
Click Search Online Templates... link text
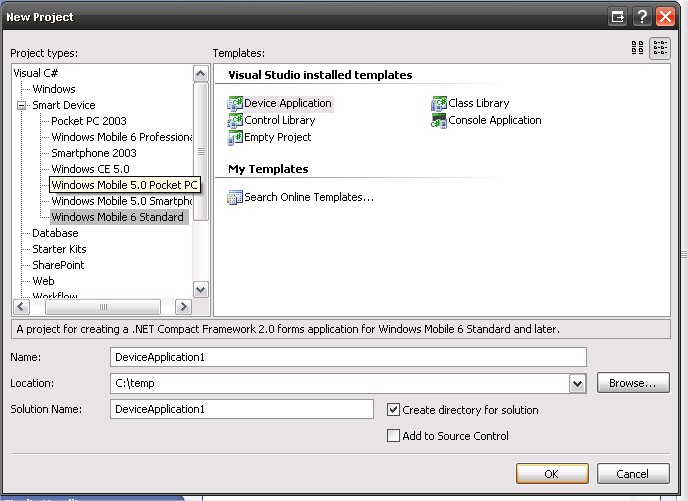pyautogui.click(x=309, y=197)
